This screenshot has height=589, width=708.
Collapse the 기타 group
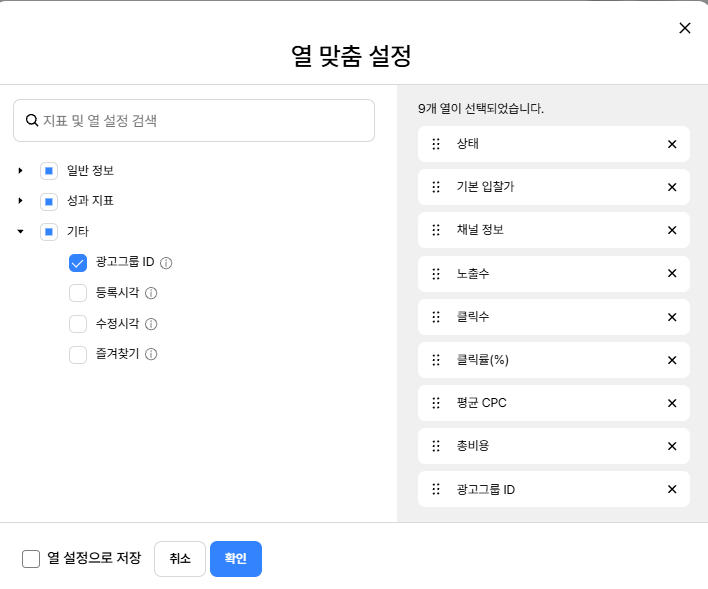[x=20, y=231]
